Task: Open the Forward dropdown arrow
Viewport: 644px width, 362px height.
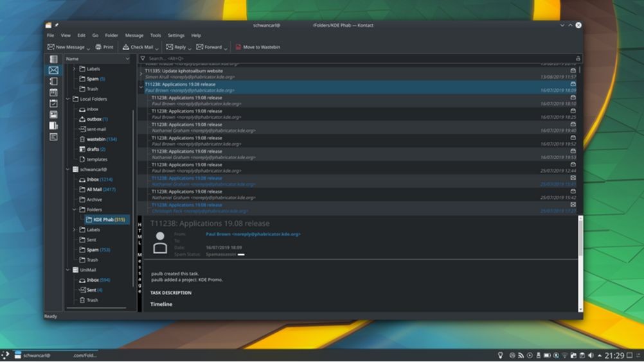Action: (x=226, y=49)
